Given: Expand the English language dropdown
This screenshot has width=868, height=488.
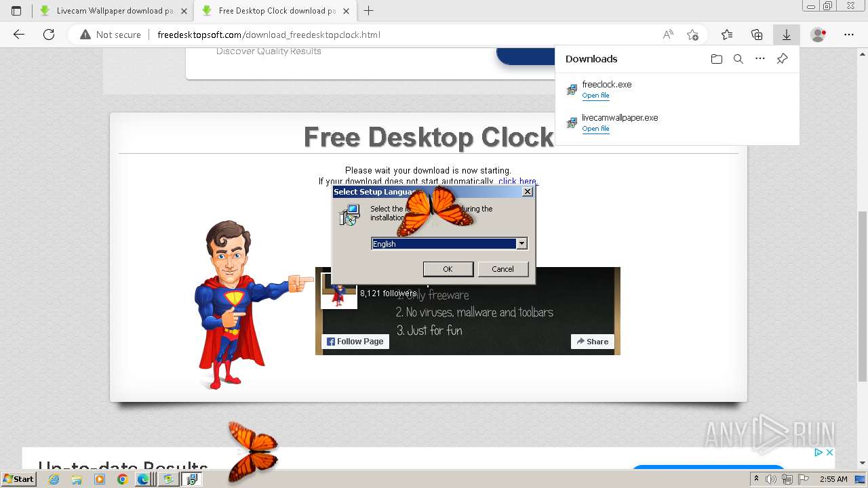Looking at the screenshot, I should [521, 243].
